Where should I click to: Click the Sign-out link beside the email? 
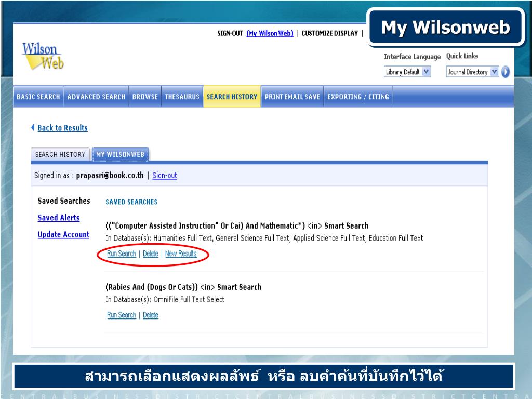[x=165, y=176]
